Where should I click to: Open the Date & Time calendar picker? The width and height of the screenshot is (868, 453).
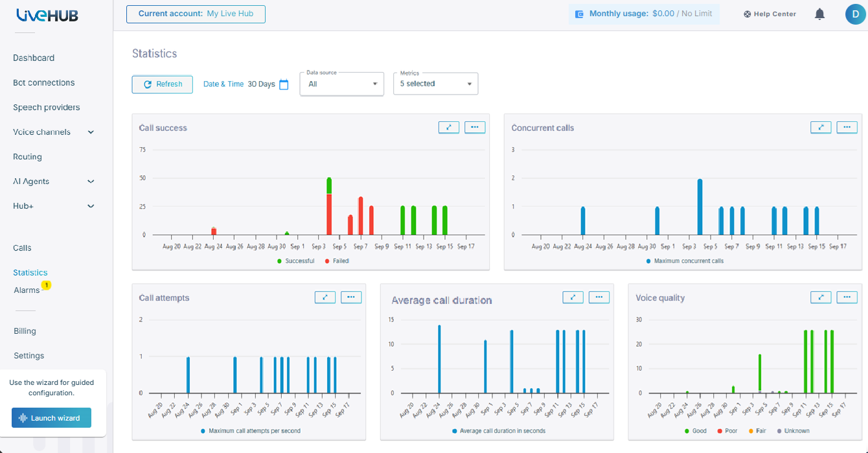(x=284, y=84)
